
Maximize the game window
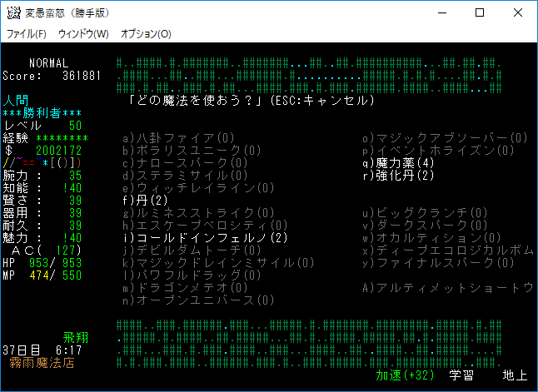pos(479,12)
